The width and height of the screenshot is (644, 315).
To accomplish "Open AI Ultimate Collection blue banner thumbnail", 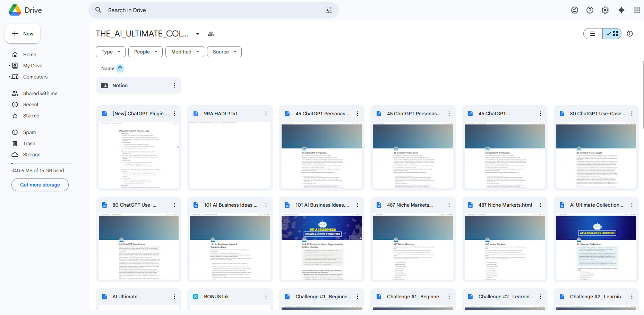I will pos(596,247).
